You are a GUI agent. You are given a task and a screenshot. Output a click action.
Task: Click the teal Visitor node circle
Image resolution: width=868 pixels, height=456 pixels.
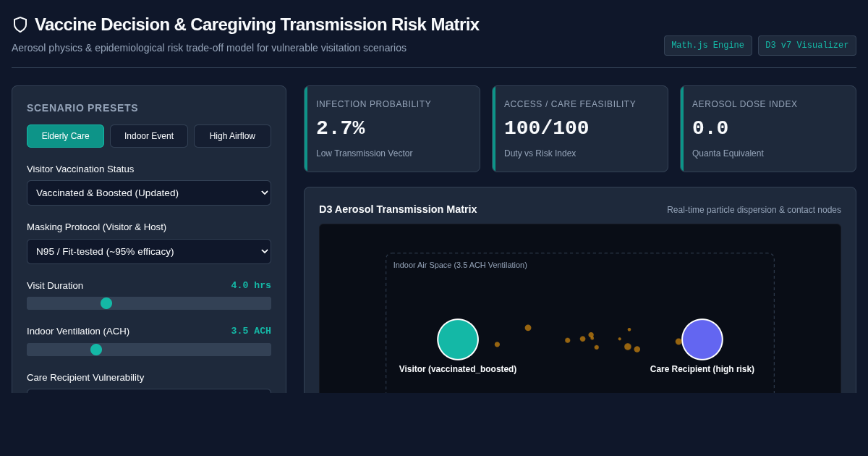(x=458, y=339)
